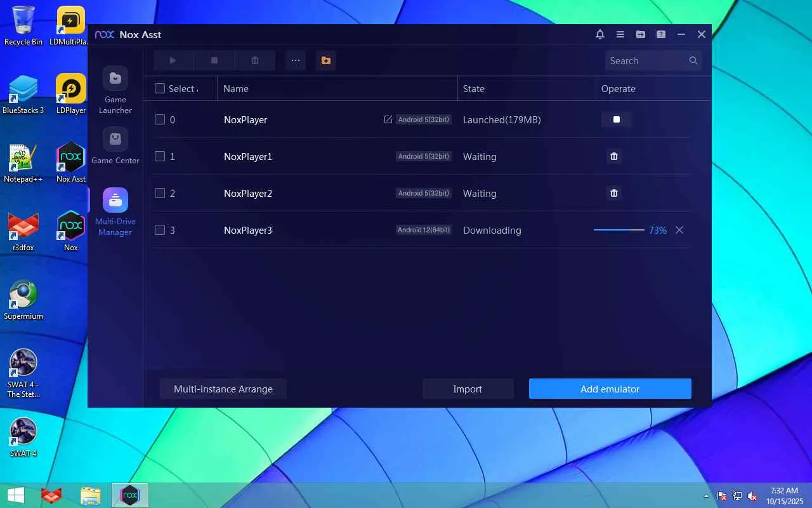Click the Import button
The width and height of the screenshot is (812, 508).
(468, 389)
